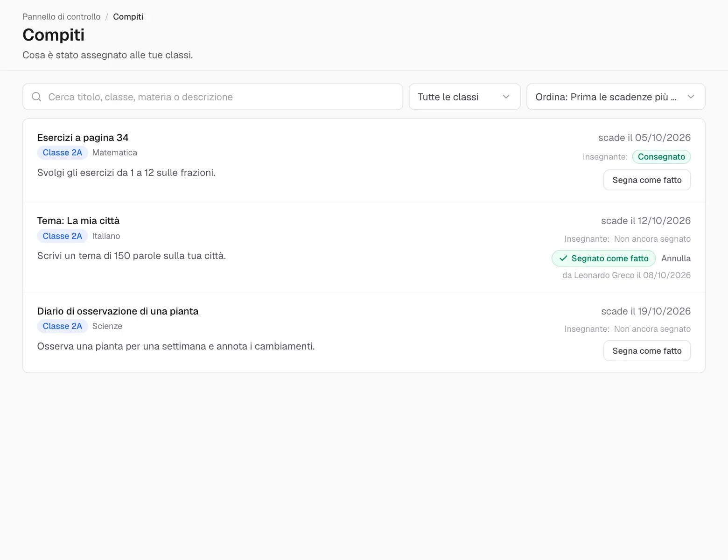Viewport: 728px width, 560px height.
Task: Toggle the Segnato come fatto badge
Action: click(x=603, y=259)
